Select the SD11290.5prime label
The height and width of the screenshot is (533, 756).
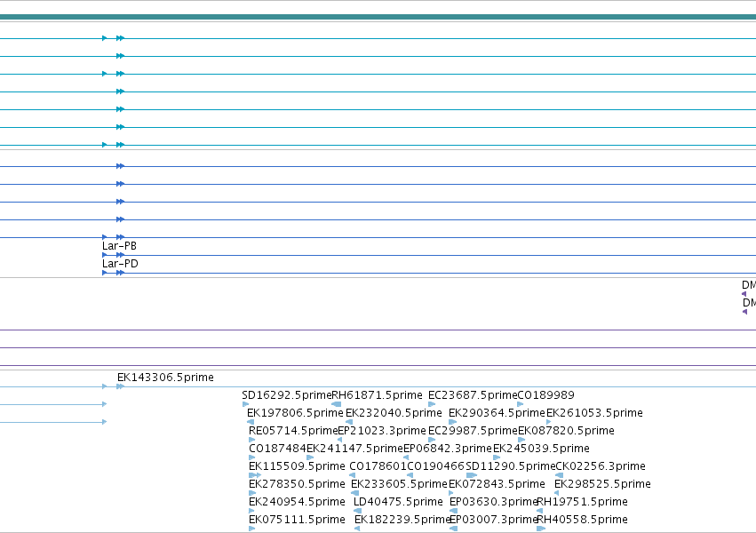[x=511, y=466]
